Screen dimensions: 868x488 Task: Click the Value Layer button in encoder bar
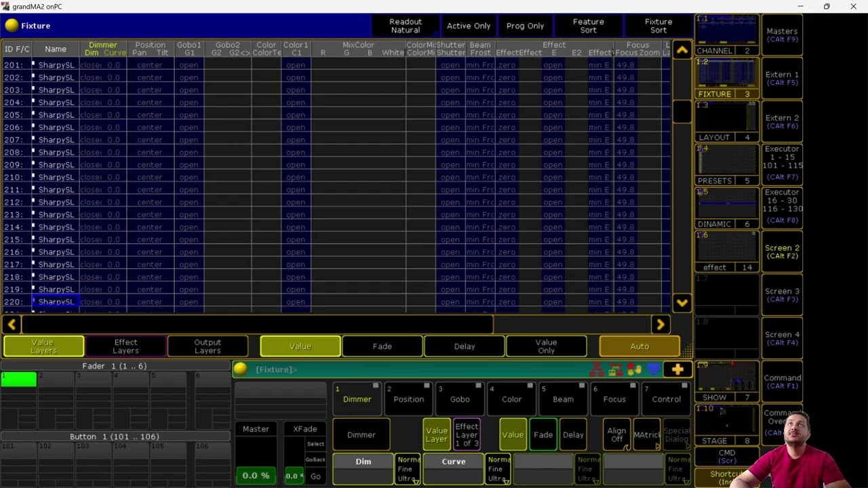click(x=437, y=434)
